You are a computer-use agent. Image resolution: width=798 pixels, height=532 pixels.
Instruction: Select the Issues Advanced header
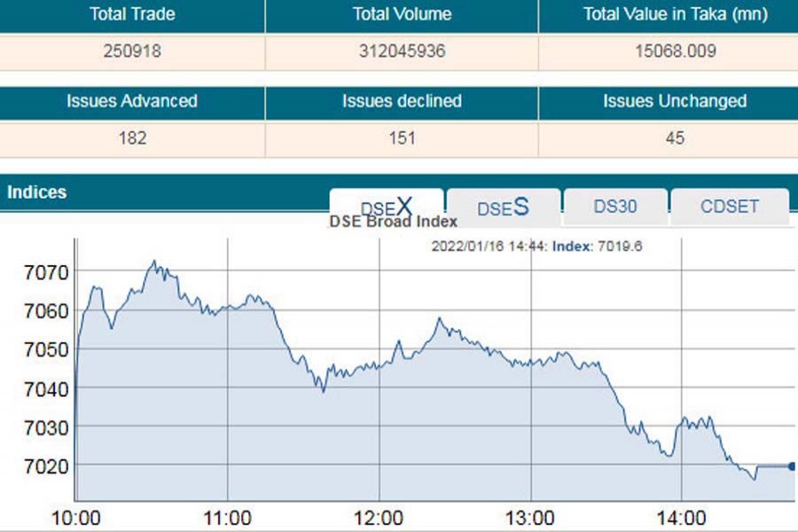click(132, 101)
